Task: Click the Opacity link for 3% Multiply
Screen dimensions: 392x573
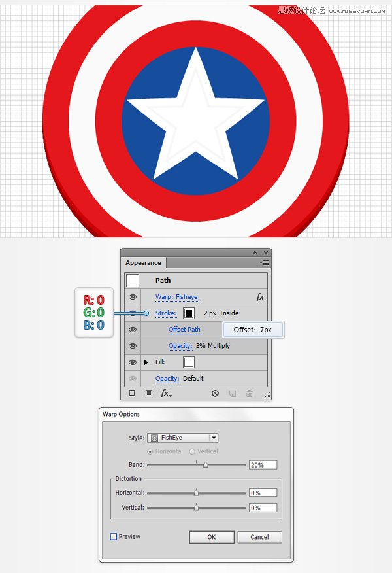Action: click(180, 346)
